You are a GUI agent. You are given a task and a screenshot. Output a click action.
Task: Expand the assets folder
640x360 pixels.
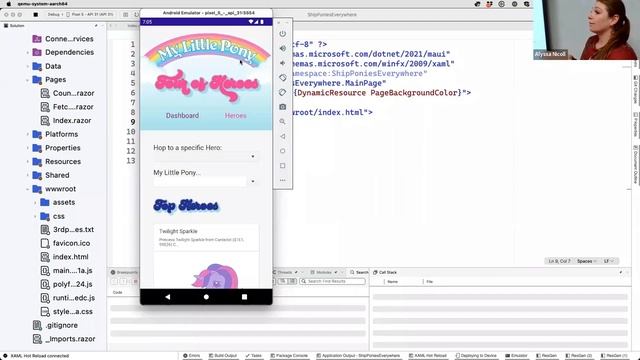point(36,202)
